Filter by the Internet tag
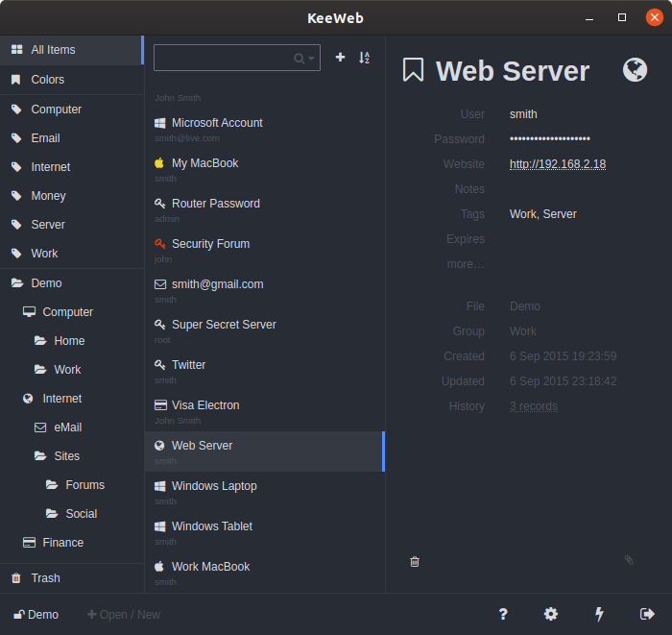This screenshot has height=635, width=672. [72, 167]
